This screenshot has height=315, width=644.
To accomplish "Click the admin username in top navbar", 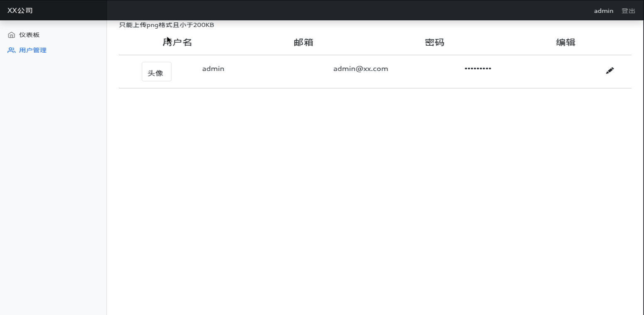I will click(x=603, y=11).
